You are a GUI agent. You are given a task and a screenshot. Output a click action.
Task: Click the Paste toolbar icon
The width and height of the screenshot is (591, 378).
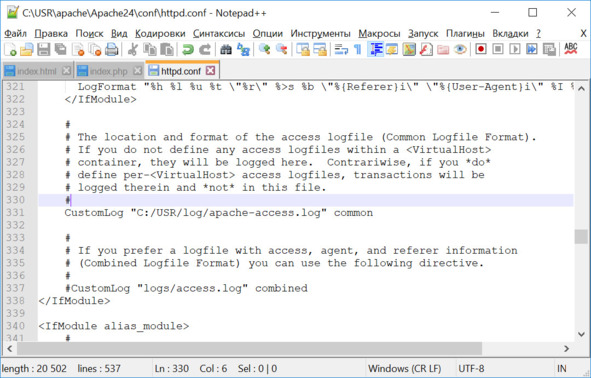coord(167,49)
